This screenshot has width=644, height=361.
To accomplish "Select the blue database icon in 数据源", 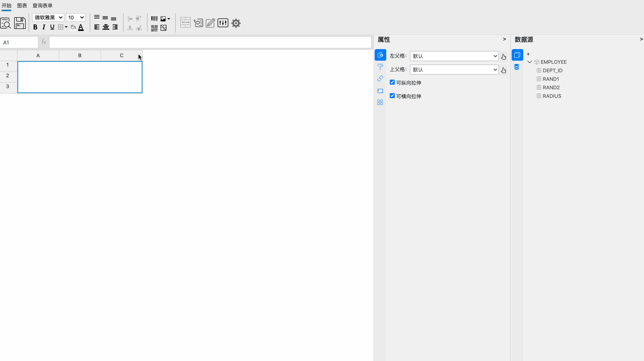I will point(517,67).
